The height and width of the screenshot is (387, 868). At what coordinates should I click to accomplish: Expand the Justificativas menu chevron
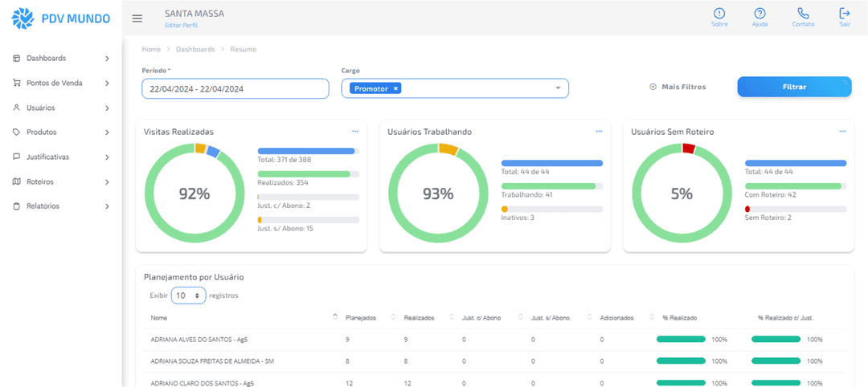108,157
